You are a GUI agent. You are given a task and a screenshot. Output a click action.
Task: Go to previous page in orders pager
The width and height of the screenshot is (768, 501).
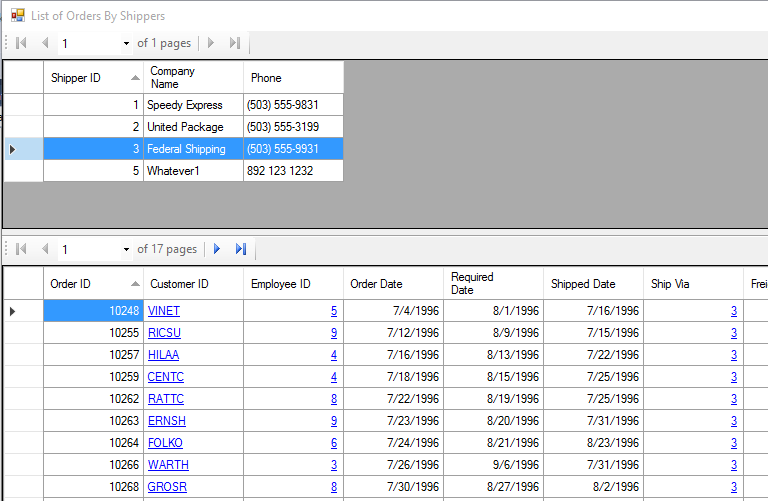(x=45, y=249)
